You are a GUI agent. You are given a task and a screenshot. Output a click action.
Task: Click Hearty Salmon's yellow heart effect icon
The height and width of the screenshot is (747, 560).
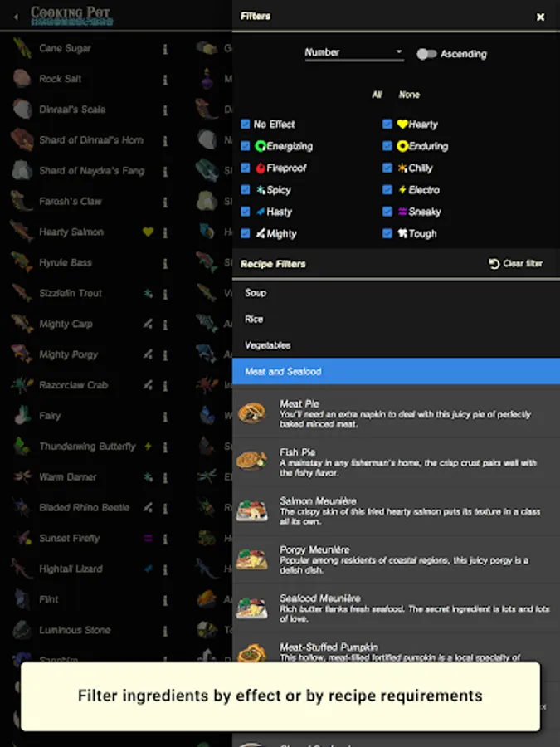(x=149, y=232)
